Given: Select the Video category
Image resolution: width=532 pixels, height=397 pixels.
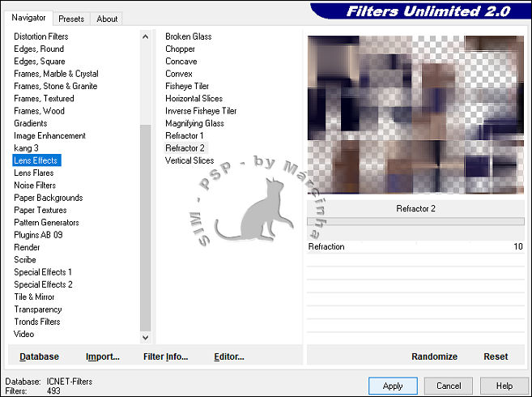Looking at the screenshot, I should [23, 334].
